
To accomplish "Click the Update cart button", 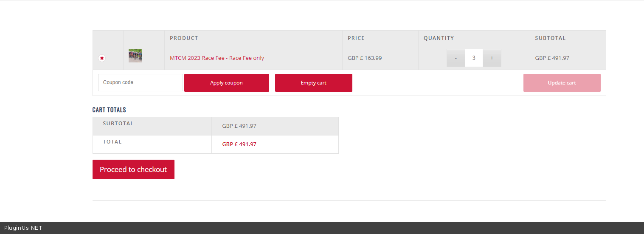I will tap(562, 83).
